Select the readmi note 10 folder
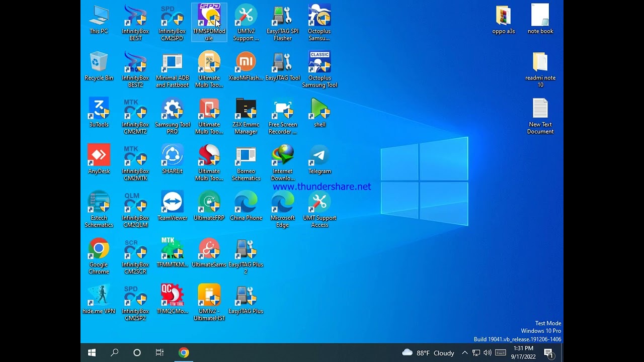The width and height of the screenshot is (644, 362). coord(540,70)
